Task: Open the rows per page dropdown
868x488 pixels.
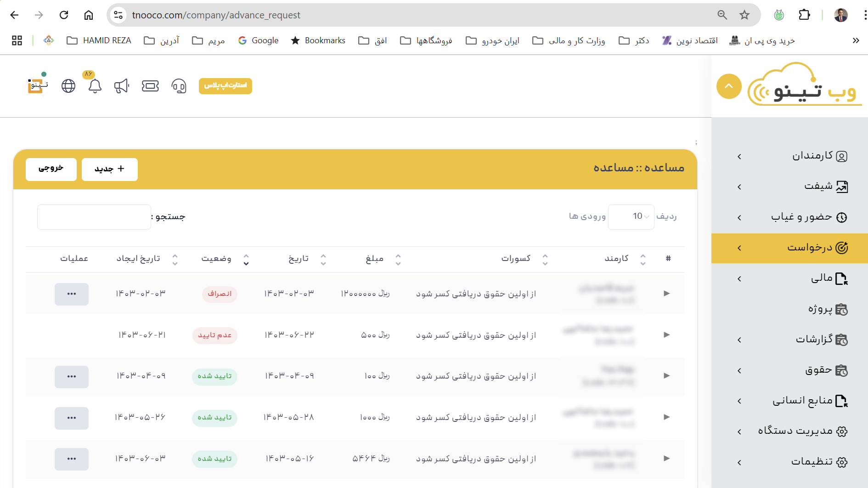Action: point(631,216)
